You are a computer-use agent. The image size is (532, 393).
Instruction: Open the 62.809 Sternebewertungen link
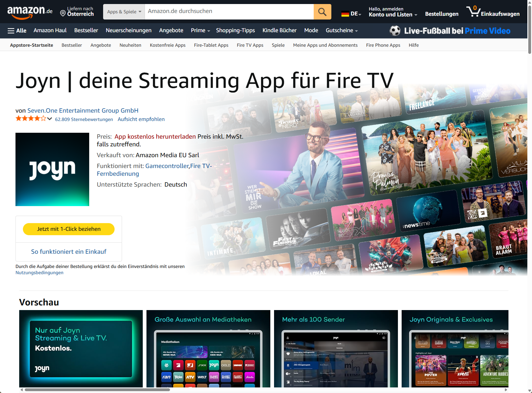tap(84, 119)
